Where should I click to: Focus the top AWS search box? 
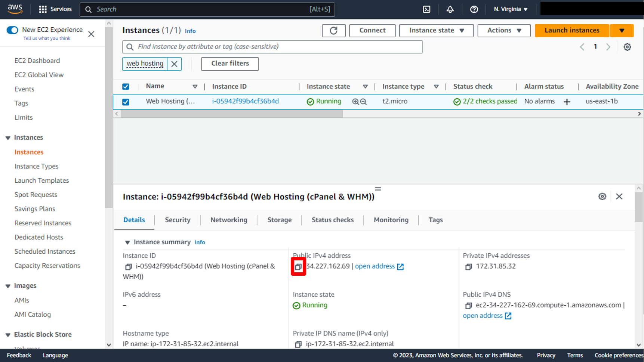pyautogui.click(x=207, y=9)
